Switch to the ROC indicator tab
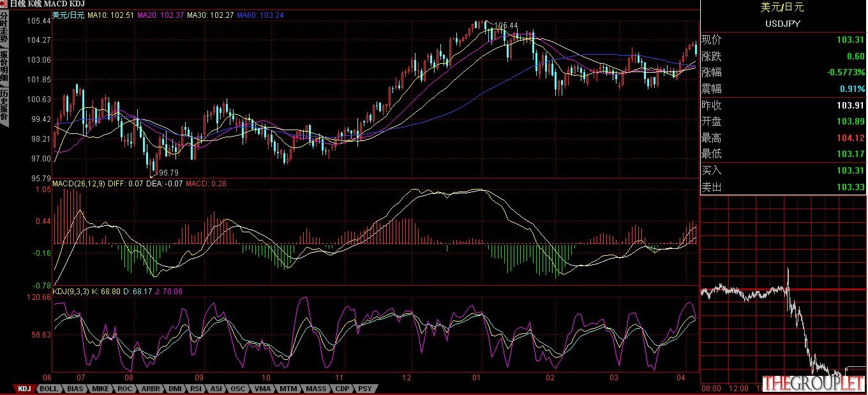Screen dimensions: 868x395 click(124, 389)
